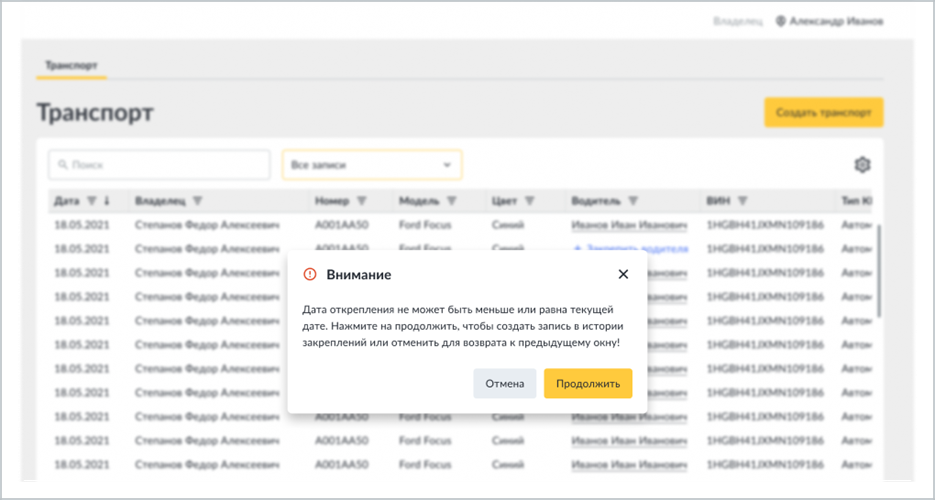The height and width of the screenshot is (500, 935).
Task: Open table settings via the gear icon
Action: click(x=862, y=165)
